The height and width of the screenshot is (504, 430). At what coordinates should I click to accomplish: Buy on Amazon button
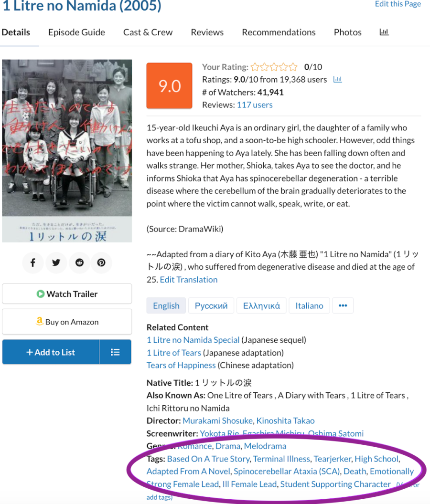[67, 322]
